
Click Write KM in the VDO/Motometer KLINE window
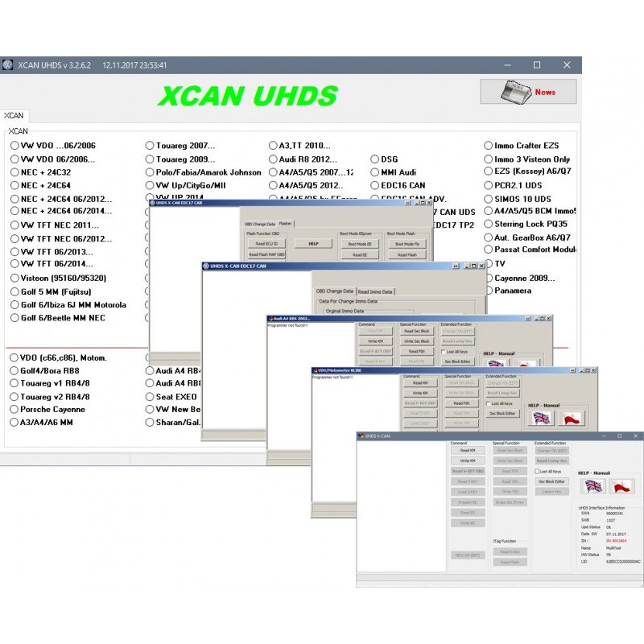tap(420, 393)
